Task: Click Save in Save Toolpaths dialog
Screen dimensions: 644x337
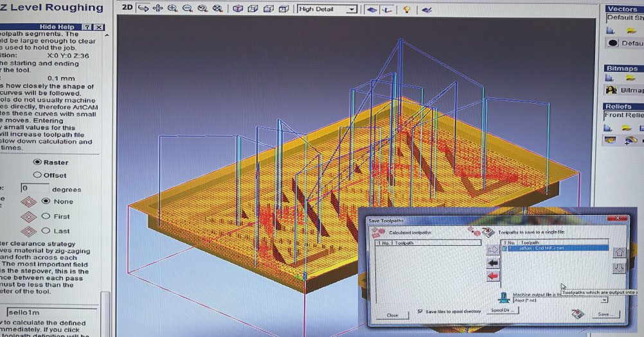Action: coord(605,315)
